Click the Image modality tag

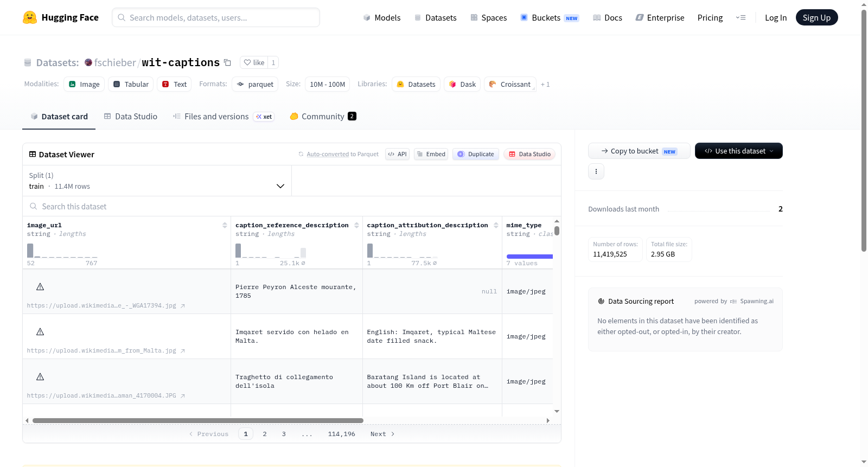[x=84, y=84]
